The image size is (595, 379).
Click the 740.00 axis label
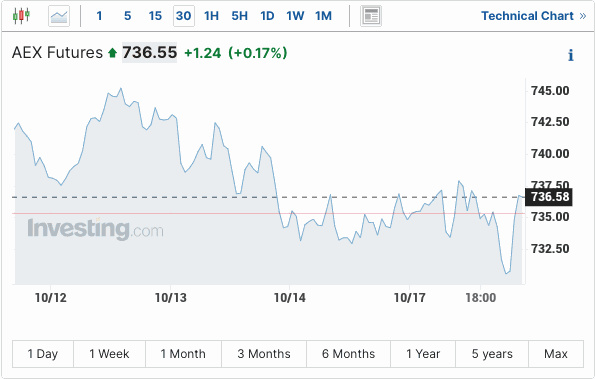(x=550, y=154)
